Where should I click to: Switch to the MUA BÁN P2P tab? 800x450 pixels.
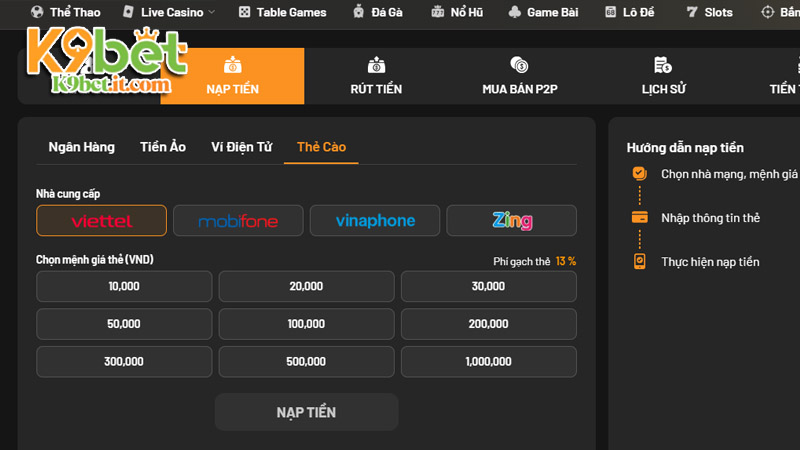pyautogui.click(x=520, y=76)
